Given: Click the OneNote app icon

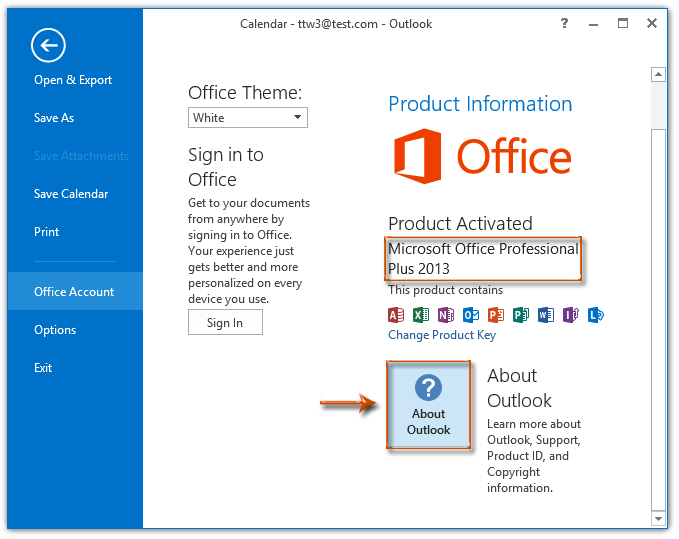Looking at the screenshot, I should (x=446, y=315).
